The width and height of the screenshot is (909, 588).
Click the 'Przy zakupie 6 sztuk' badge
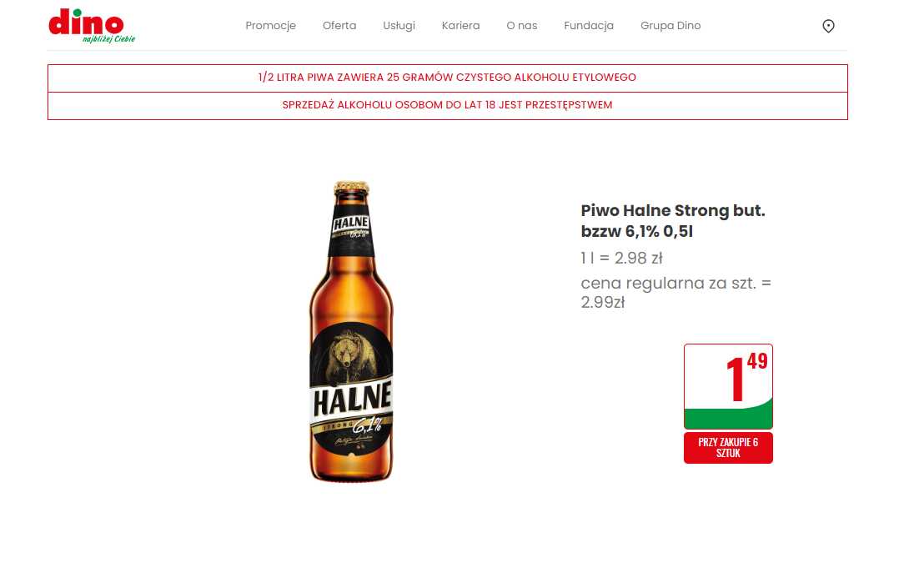(x=728, y=448)
